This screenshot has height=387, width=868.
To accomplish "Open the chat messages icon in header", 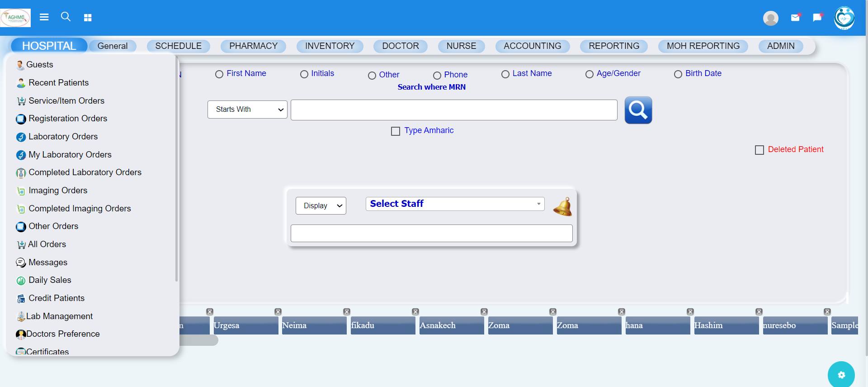I will coord(817,18).
